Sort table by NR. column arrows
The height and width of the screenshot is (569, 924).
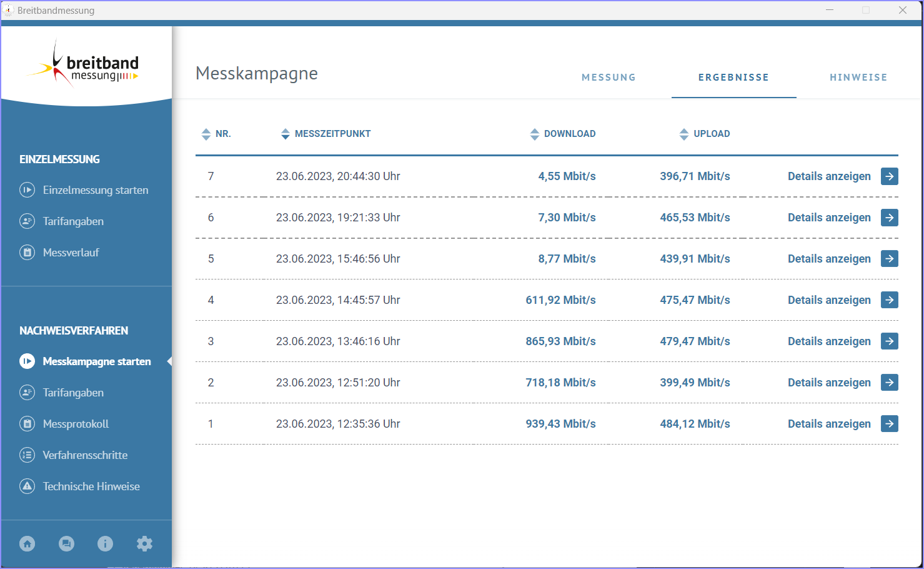click(206, 134)
